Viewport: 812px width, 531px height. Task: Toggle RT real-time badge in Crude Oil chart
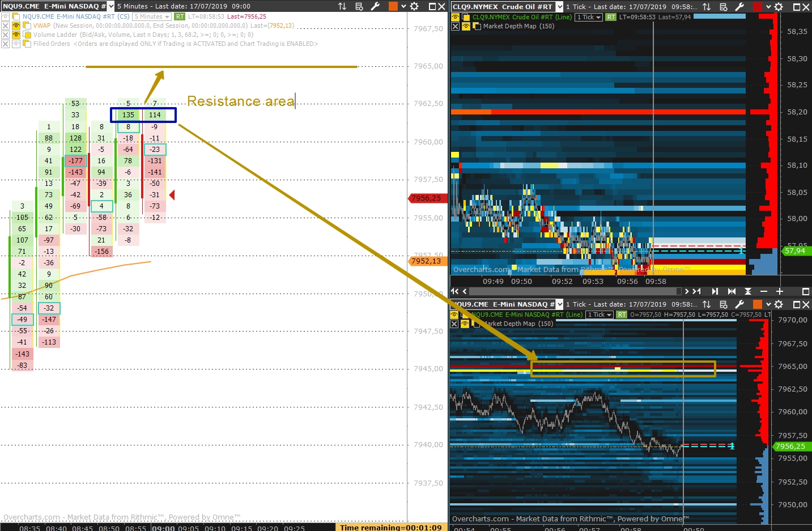[x=611, y=18]
